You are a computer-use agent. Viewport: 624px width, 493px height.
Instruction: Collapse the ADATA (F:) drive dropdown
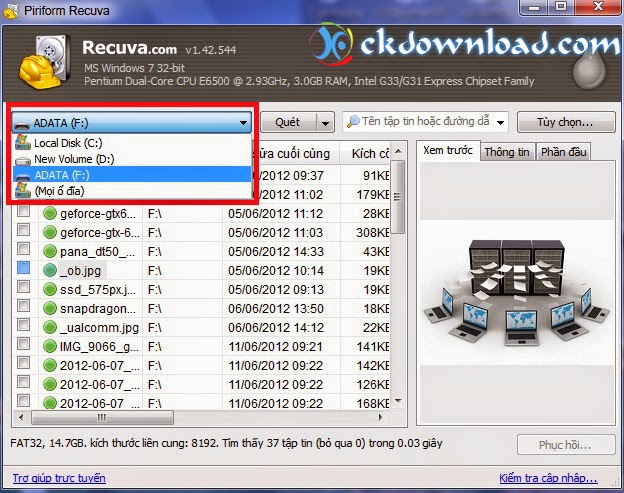pos(243,123)
